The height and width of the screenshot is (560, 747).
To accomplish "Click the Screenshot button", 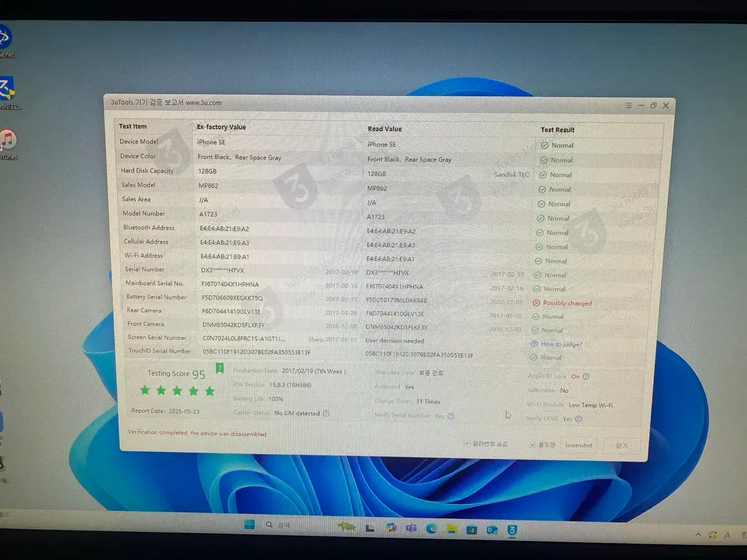I will coord(578,445).
